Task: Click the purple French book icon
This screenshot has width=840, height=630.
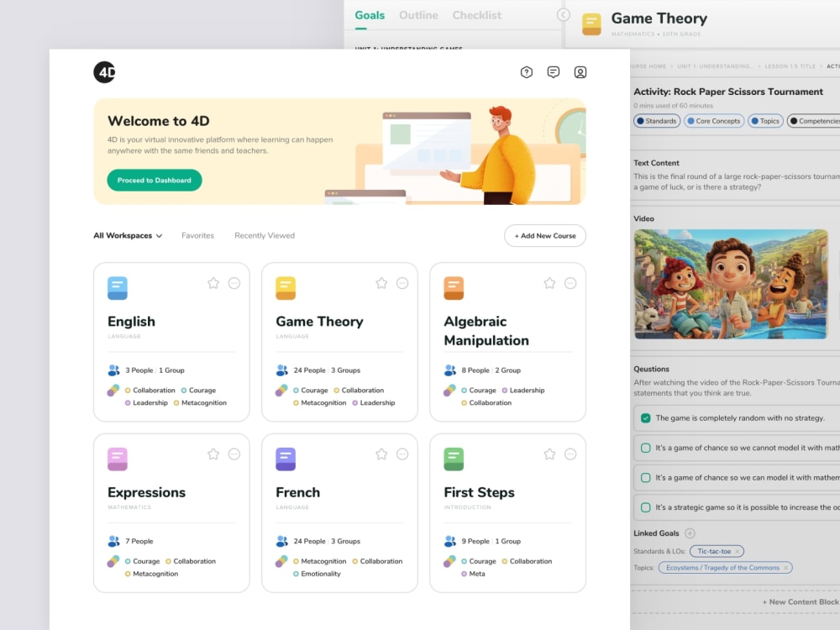Action: click(x=286, y=459)
